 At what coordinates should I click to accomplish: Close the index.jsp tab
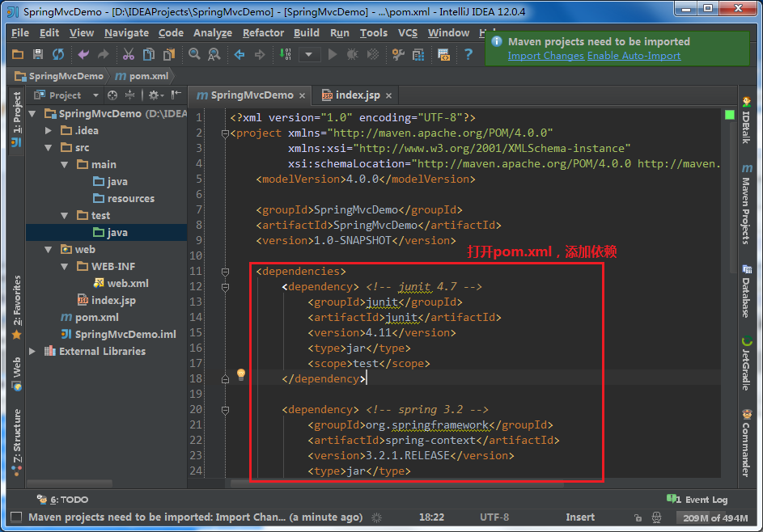389,95
